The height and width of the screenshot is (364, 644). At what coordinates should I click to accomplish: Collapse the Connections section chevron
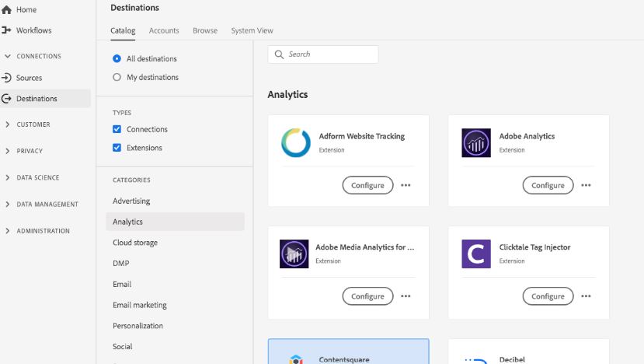(8, 56)
